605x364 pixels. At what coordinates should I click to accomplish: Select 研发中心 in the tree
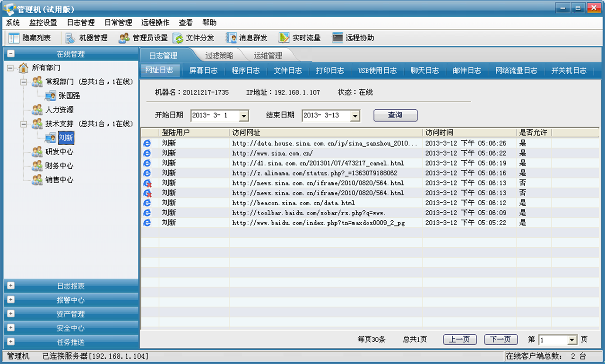pyautogui.click(x=60, y=152)
